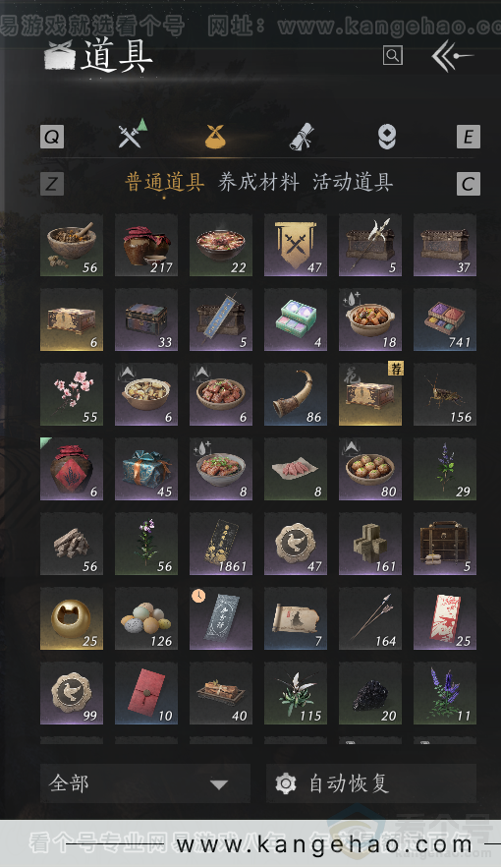Image resolution: width=501 pixels, height=868 pixels.
Task: Open the badge category icon
Action: point(386,137)
